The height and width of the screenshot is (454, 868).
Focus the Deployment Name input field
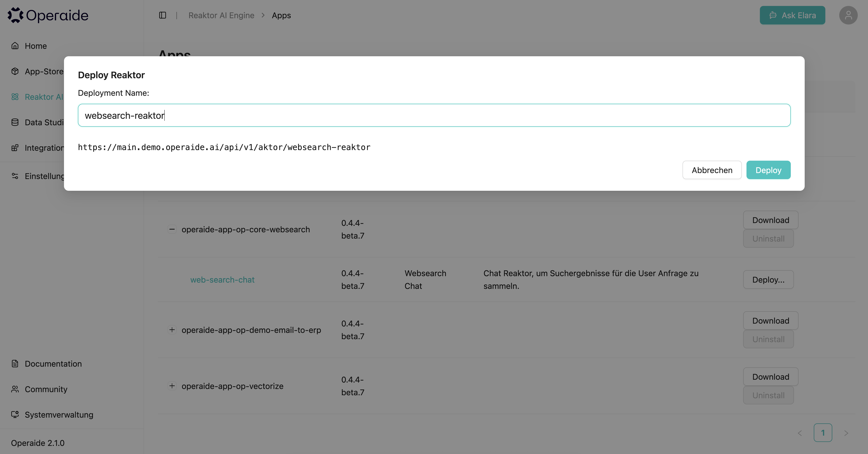434,115
